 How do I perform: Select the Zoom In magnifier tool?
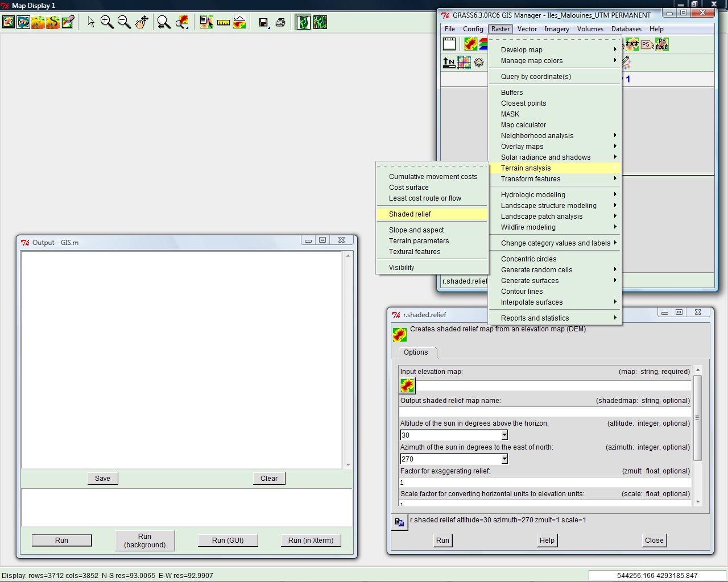coord(107,22)
